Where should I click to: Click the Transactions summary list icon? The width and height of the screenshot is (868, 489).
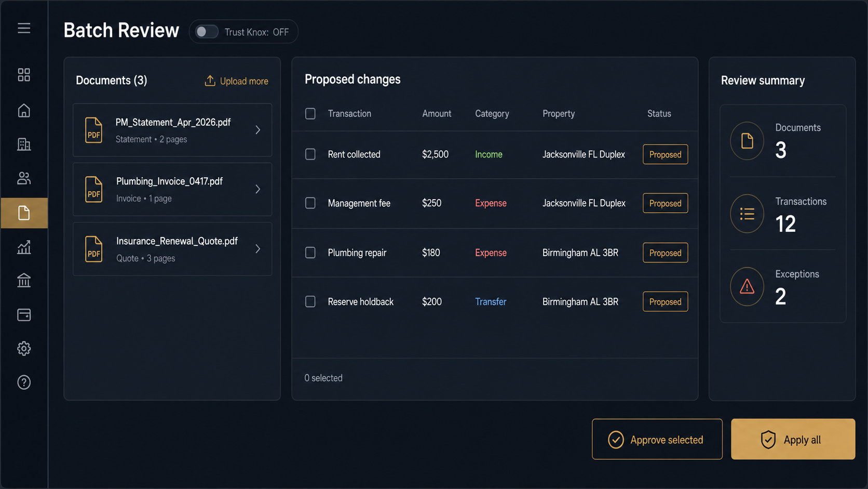pyautogui.click(x=747, y=214)
